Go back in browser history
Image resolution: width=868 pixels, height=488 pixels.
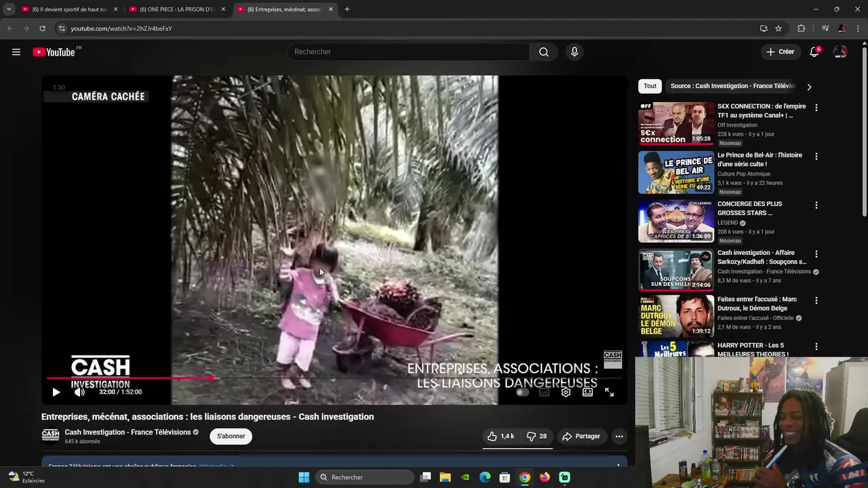tap(9, 28)
